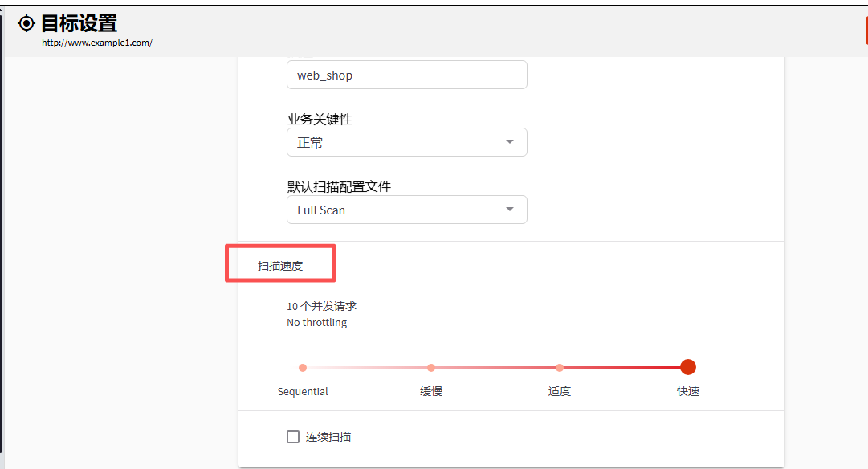The width and height of the screenshot is (868, 469).
Task: Click the 快速 speed label
Action: pyautogui.click(x=688, y=391)
